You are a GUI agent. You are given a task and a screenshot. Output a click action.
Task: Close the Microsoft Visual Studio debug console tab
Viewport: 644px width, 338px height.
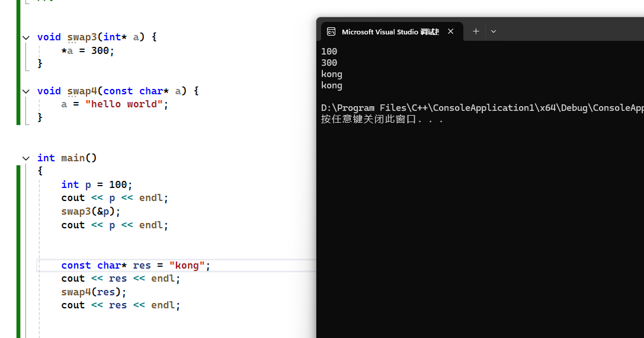pos(451,31)
